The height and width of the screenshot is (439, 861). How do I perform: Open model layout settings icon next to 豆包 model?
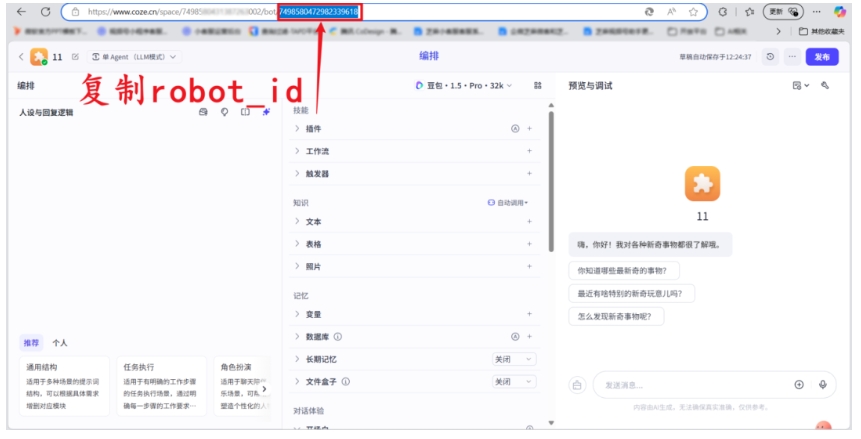pos(538,85)
